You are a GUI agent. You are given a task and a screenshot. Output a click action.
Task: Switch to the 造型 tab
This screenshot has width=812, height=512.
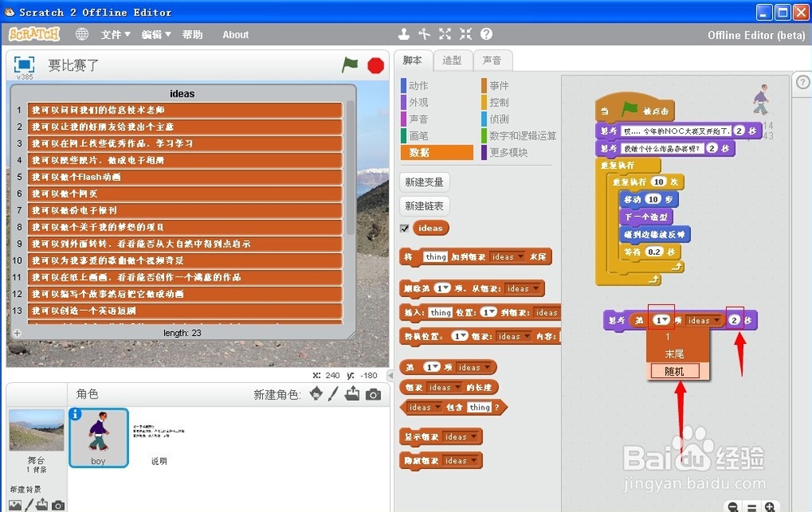(453, 60)
